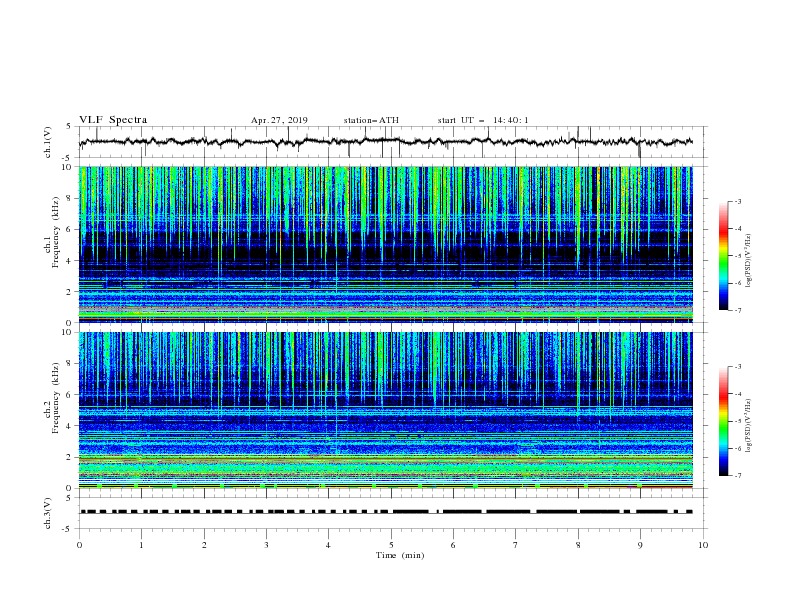Click the ch.2 spectrogram color scale bar

[x=723, y=421]
